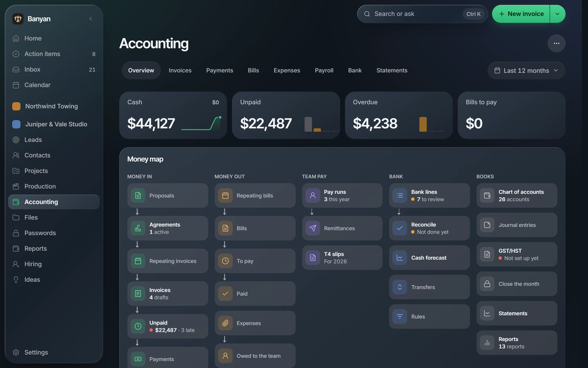Open Passwords from the sidebar
Viewport: 588px width, 368px height.
click(x=54, y=233)
